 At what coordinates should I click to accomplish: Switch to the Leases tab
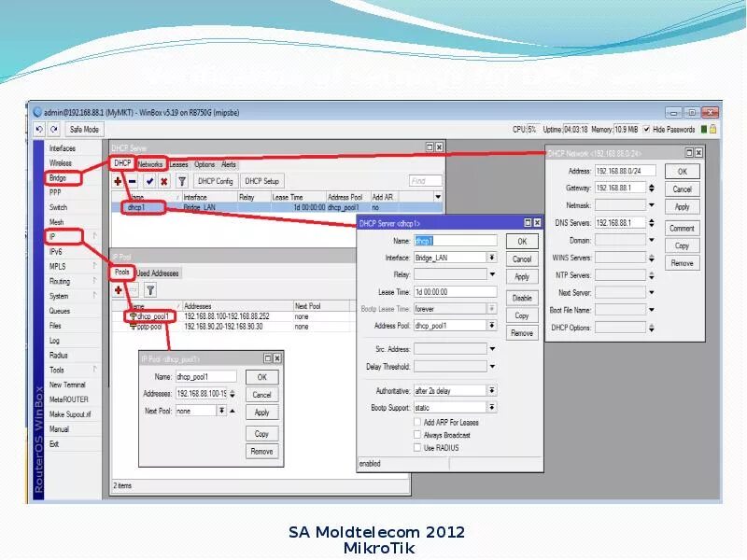[x=179, y=164]
